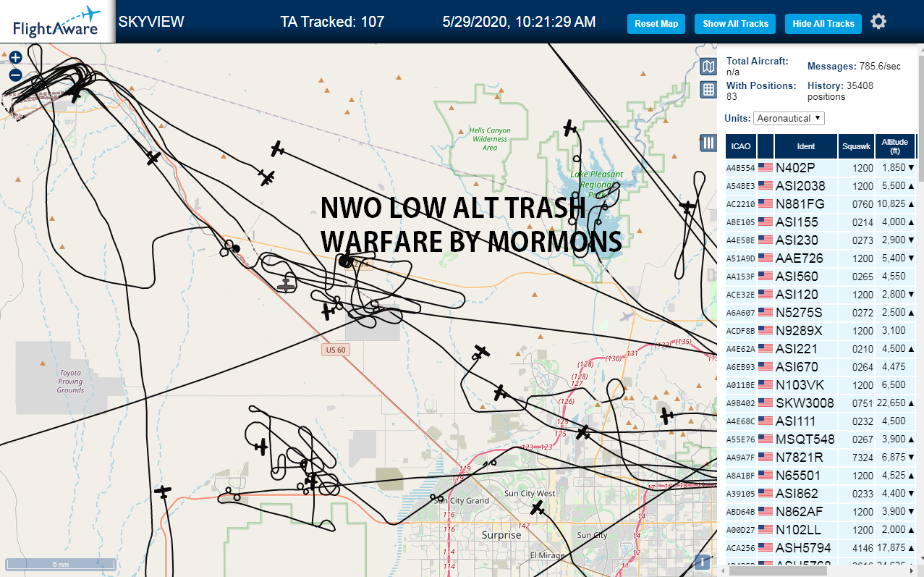Select aircraft N9289X in list

[x=821, y=331]
